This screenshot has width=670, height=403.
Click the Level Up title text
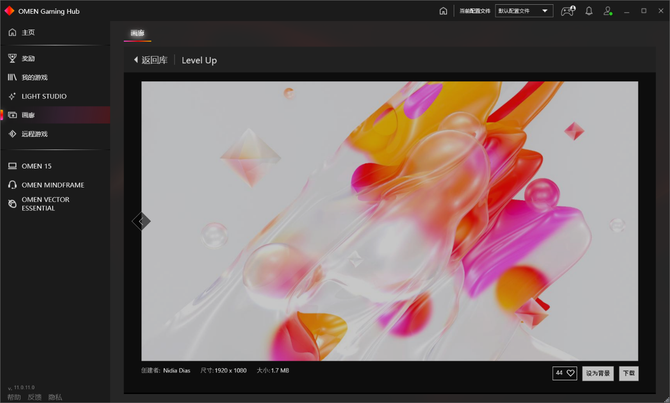click(199, 60)
